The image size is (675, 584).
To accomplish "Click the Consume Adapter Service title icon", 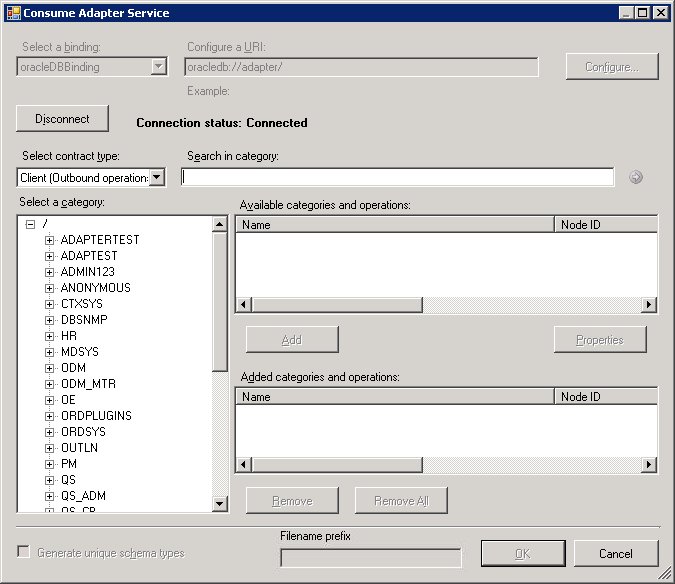I will [13, 13].
